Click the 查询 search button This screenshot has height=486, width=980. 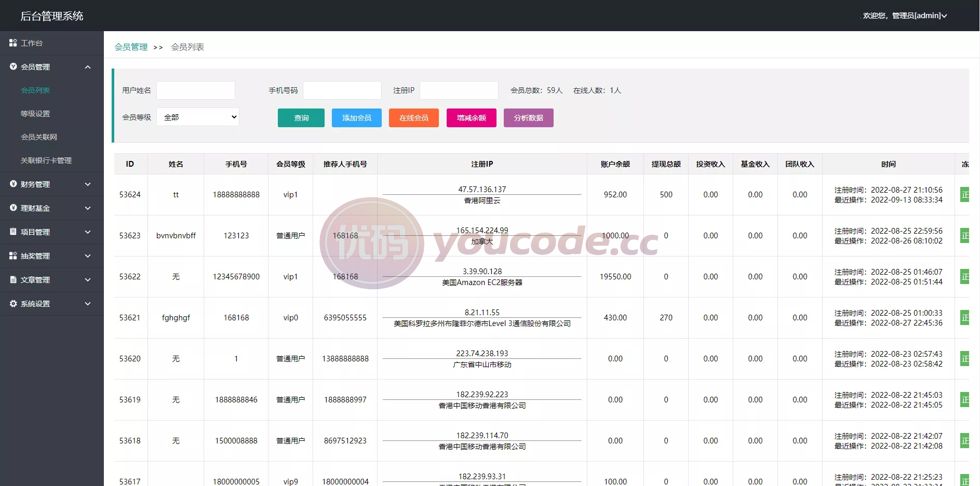301,118
